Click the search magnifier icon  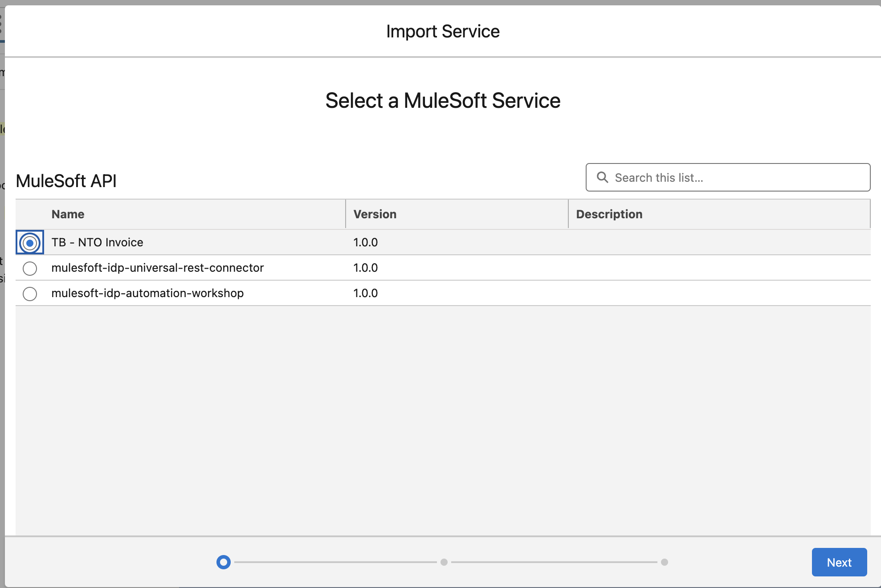[x=602, y=177]
